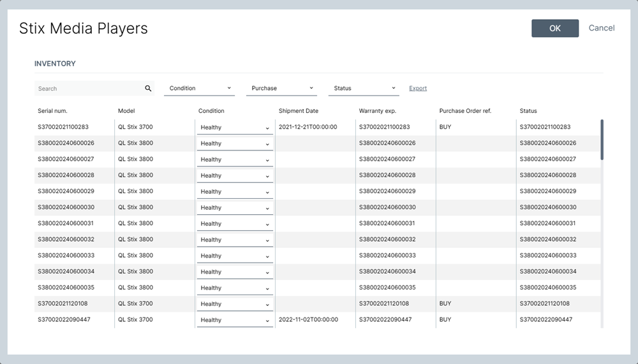638x364 pixels.
Task: Open the Condition filter dropdown
Action: coord(199,88)
